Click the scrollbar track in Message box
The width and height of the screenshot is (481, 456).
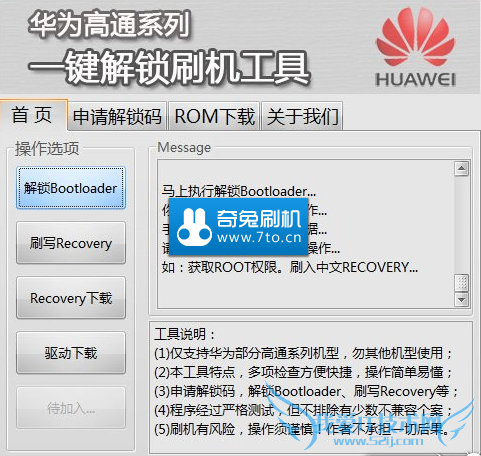[x=462, y=225]
